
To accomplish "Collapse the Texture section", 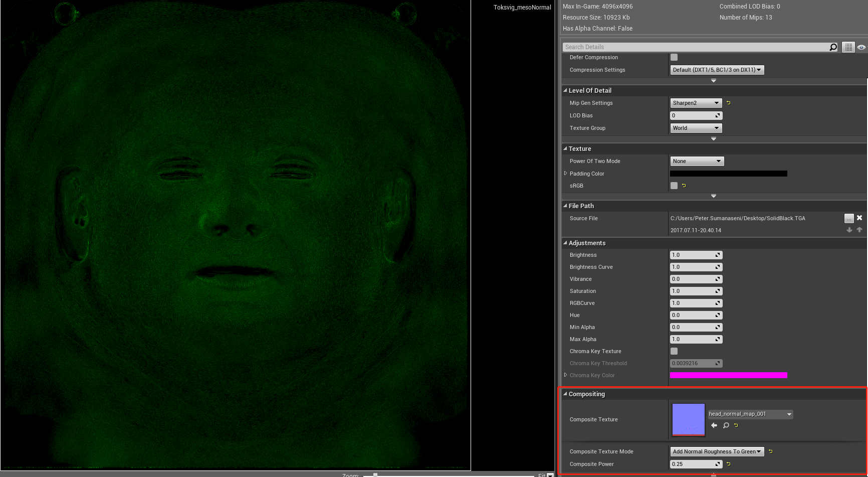I will [x=565, y=148].
